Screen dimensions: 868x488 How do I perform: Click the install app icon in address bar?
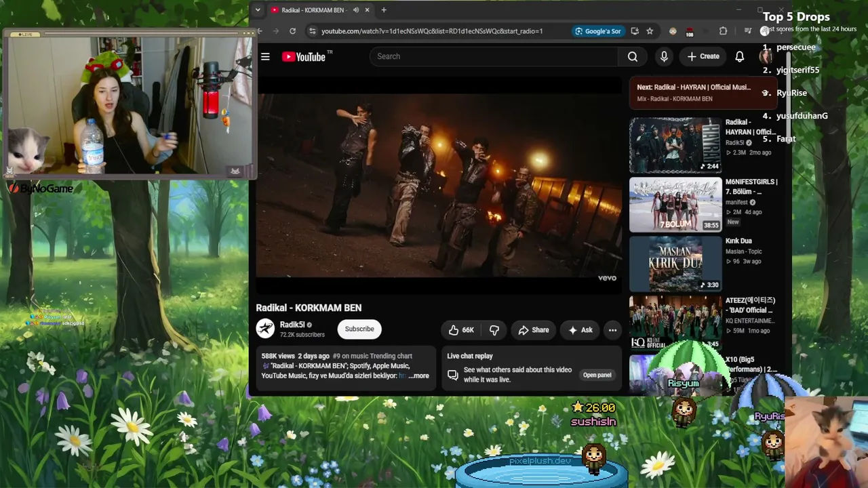tap(635, 31)
